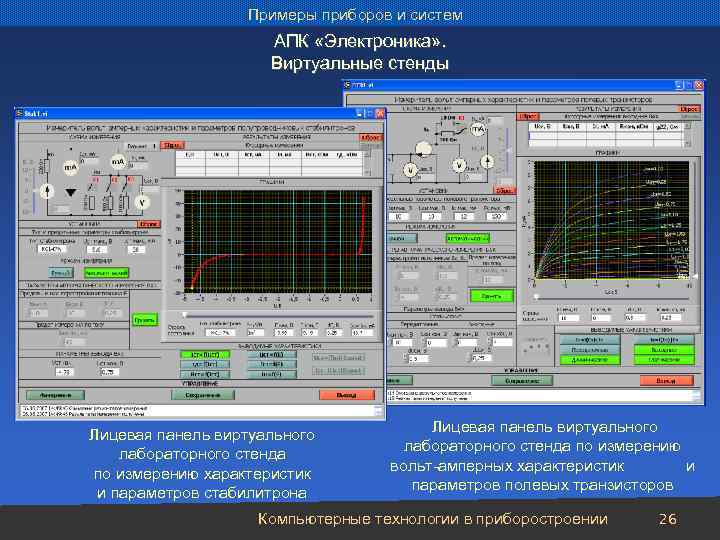Click the transistor results table scrollbar
This screenshot has width=720, height=540.
tap(687, 135)
